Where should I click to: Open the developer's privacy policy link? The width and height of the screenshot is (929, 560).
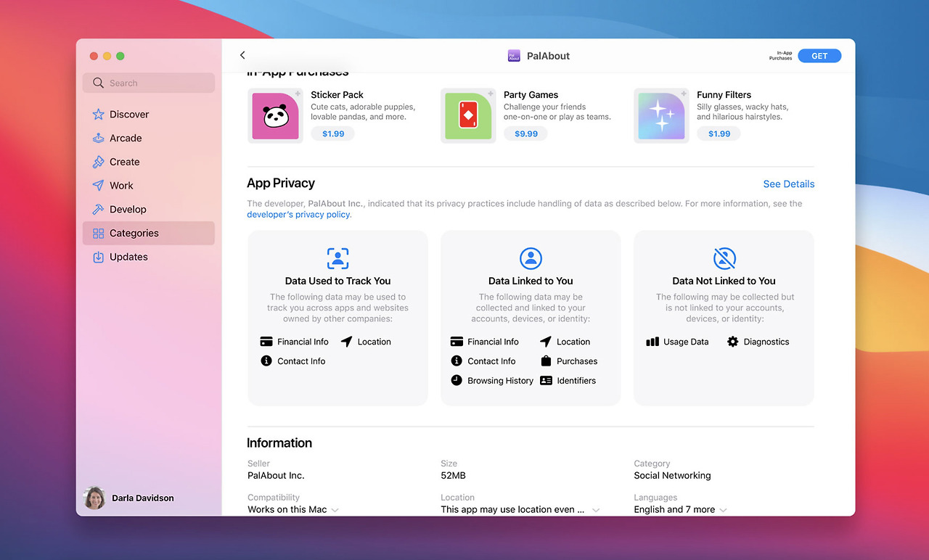pos(299,215)
